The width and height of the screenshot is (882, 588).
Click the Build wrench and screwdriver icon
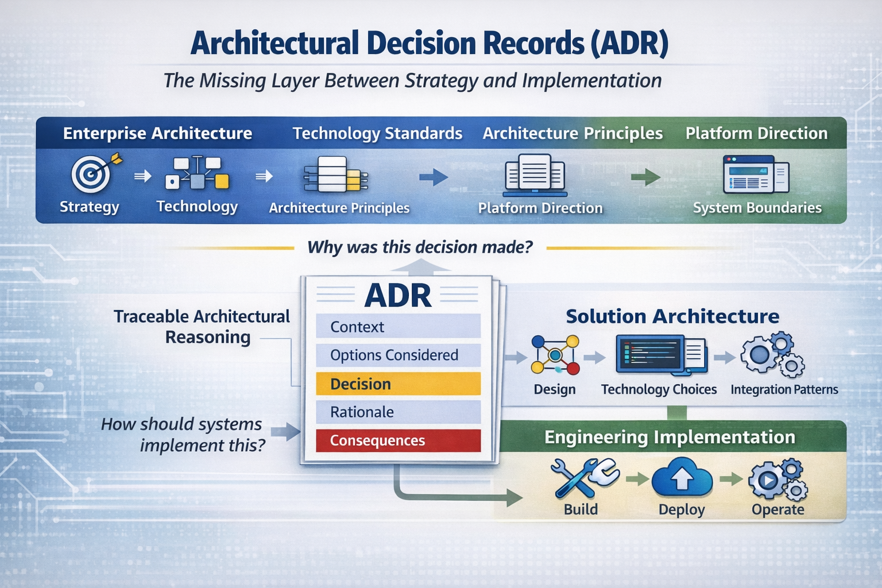pos(583,478)
